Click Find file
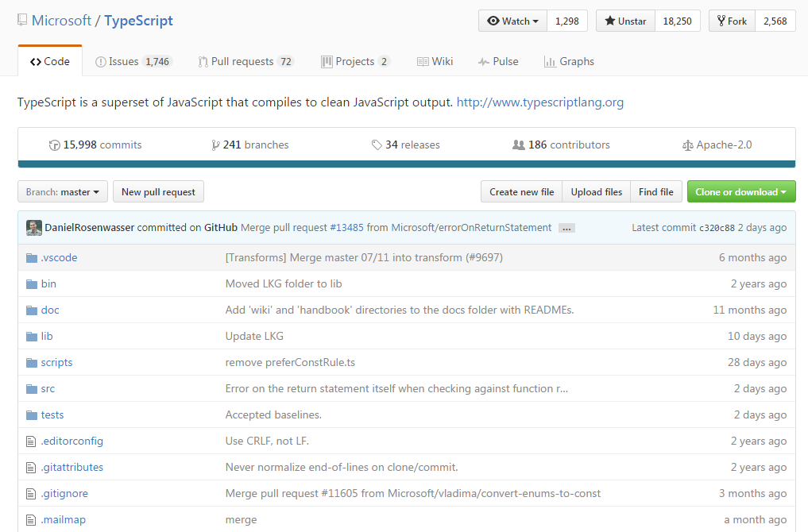Viewport: 808px width, 532px height. coord(656,191)
